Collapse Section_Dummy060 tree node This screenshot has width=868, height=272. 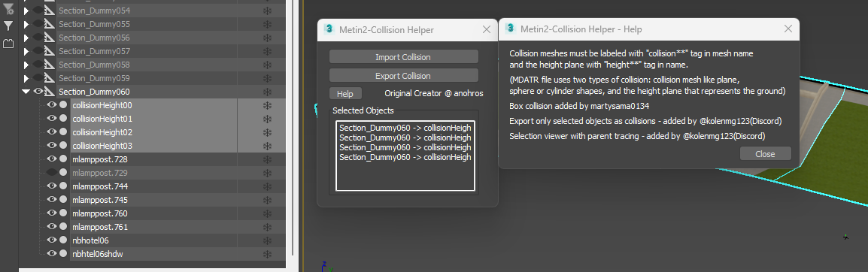coord(26,92)
